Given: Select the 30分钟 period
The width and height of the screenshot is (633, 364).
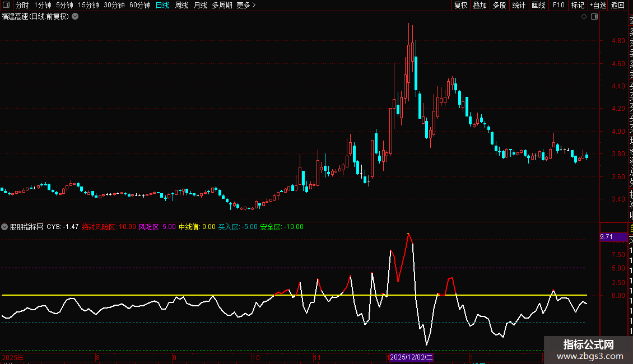Looking at the screenshot, I should pos(114,5).
